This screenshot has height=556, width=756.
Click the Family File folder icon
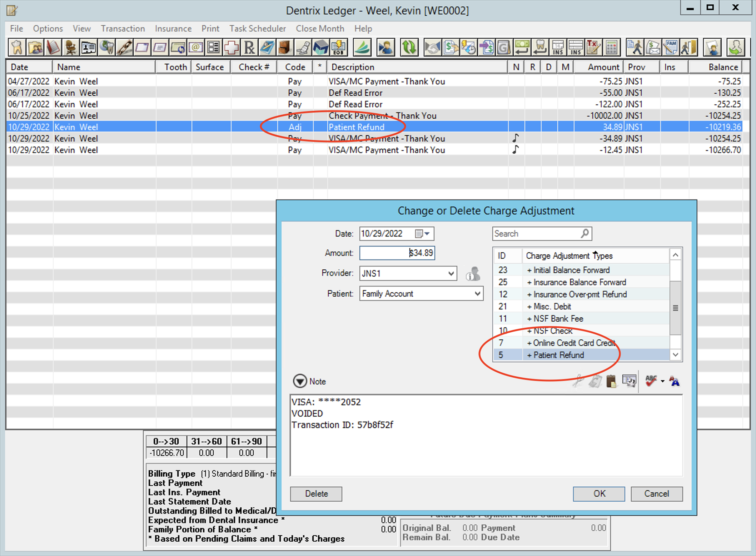point(35,48)
